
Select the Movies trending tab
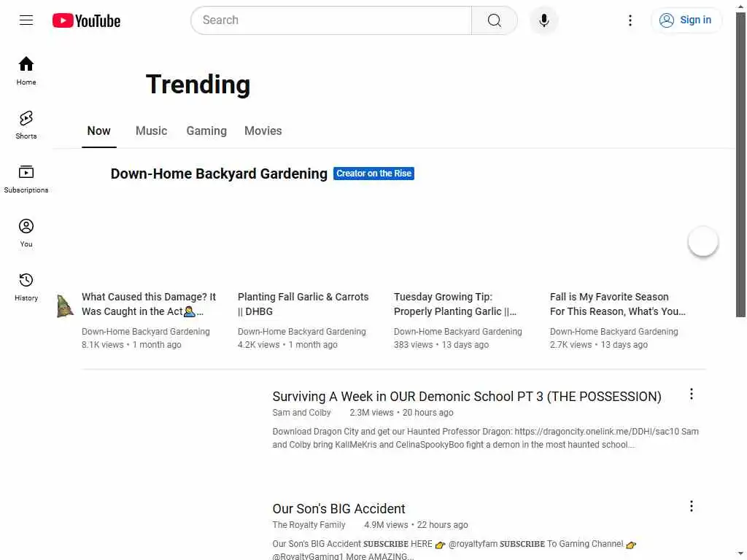(x=263, y=131)
